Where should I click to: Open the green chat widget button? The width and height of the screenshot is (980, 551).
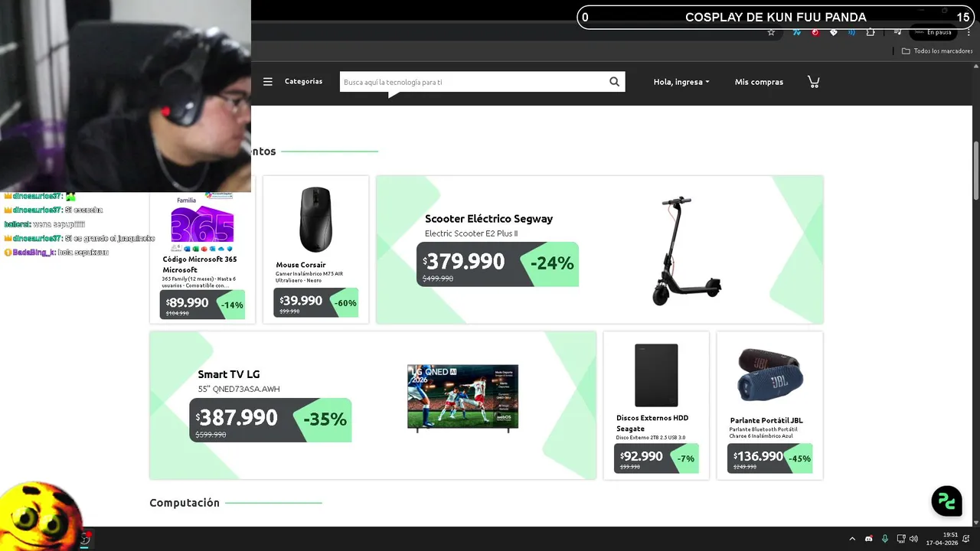tap(946, 500)
